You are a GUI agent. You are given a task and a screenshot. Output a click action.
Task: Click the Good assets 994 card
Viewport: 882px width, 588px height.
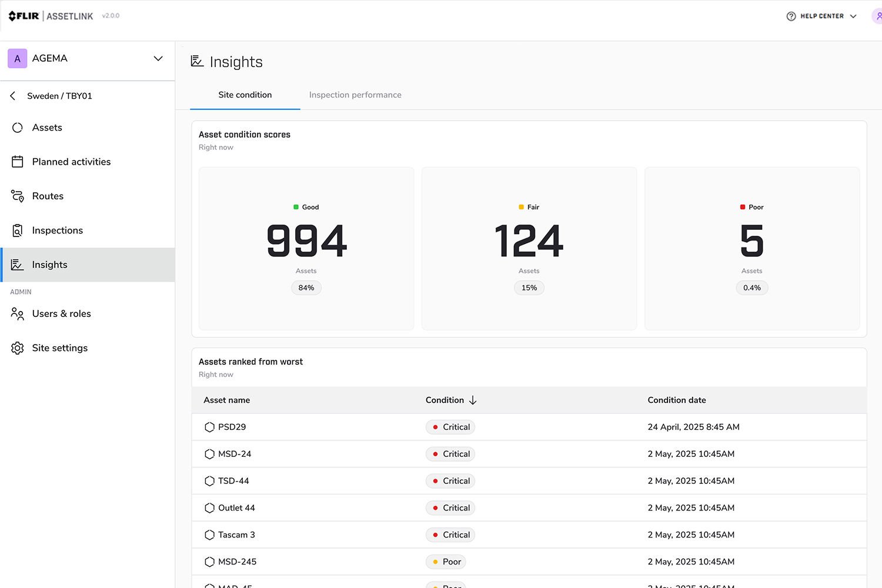(x=306, y=248)
